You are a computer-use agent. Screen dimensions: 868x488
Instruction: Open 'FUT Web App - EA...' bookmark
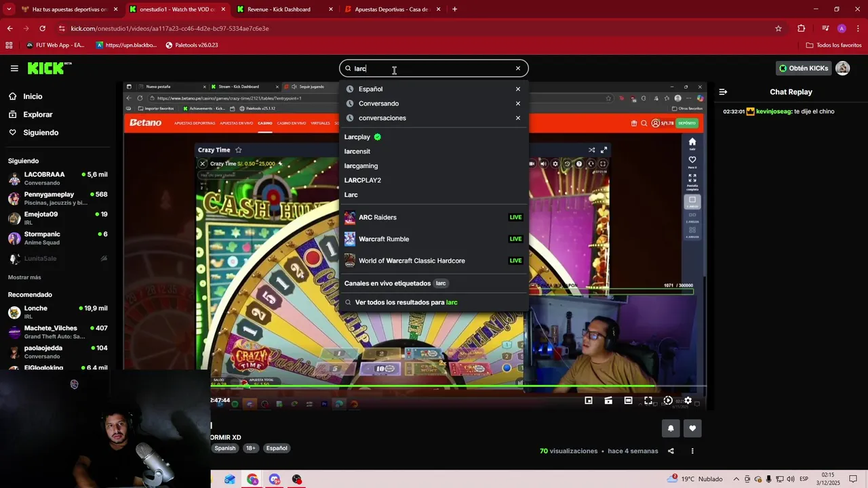pyautogui.click(x=55, y=45)
